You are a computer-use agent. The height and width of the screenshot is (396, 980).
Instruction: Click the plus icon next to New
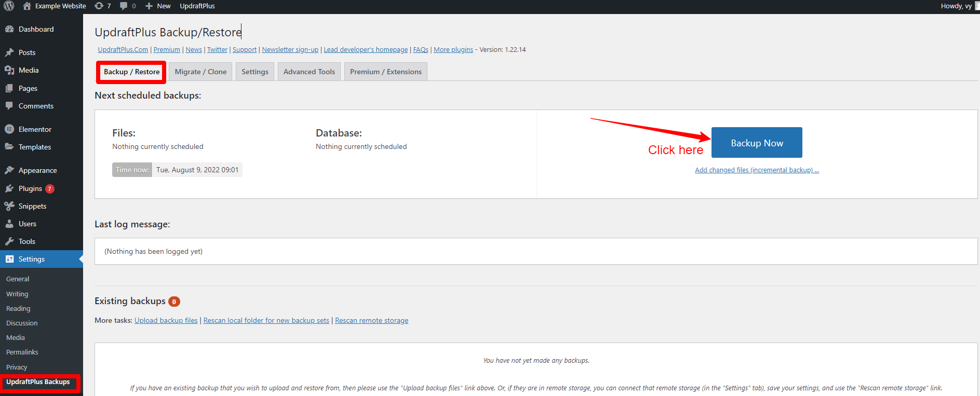[149, 6]
